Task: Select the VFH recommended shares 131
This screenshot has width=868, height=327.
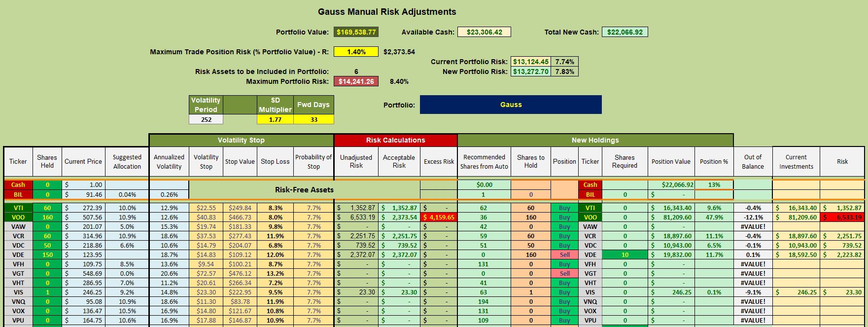Action: [x=484, y=264]
